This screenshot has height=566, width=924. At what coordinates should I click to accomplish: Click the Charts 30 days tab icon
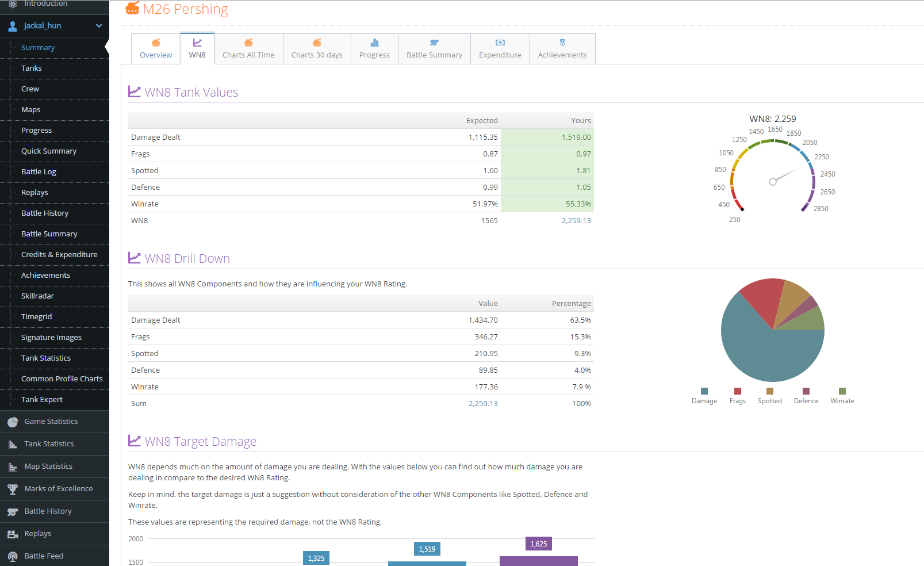click(317, 43)
